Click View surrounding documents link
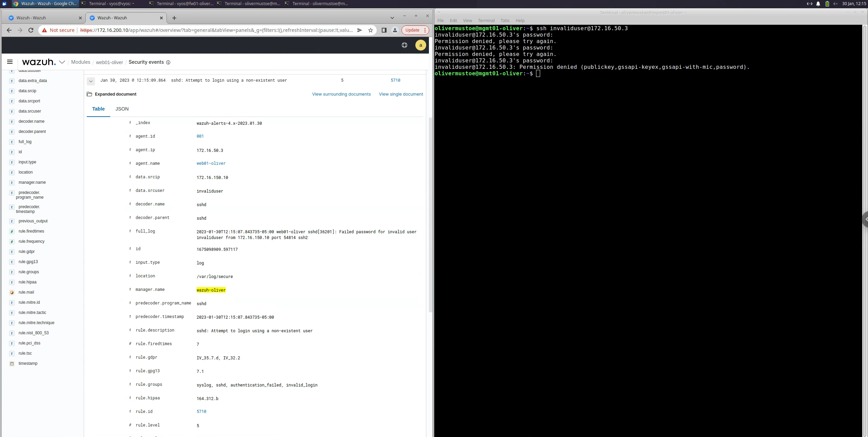Viewport: 868px width, 437px height. tap(341, 94)
